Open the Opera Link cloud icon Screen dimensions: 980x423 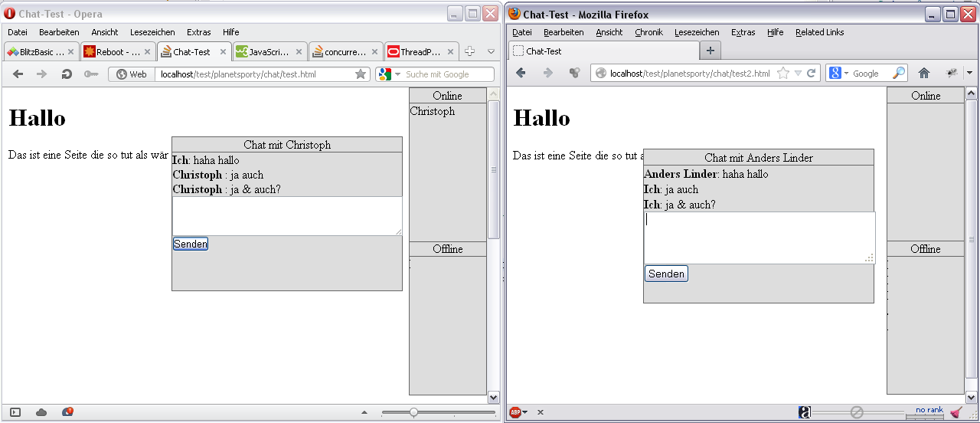click(x=41, y=412)
